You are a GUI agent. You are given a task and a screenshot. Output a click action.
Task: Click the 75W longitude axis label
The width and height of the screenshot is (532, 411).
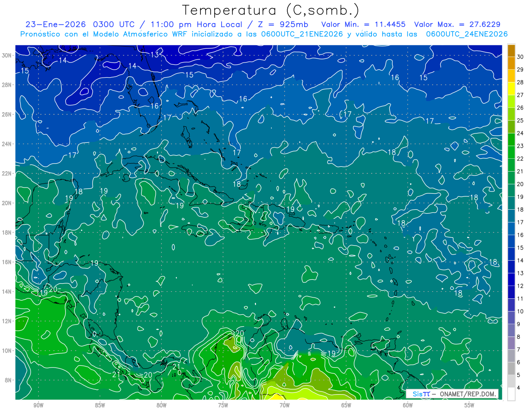click(223, 405)
